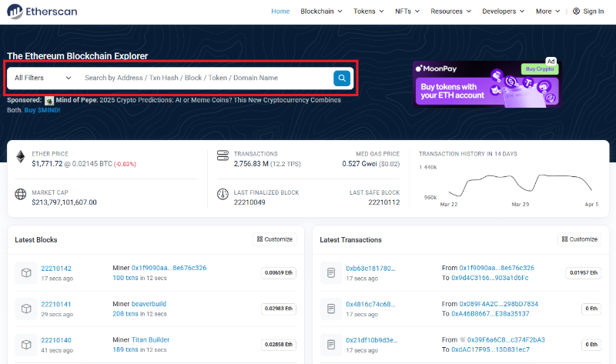
Task: Open the All Filters dropdown
Action: 43,78
